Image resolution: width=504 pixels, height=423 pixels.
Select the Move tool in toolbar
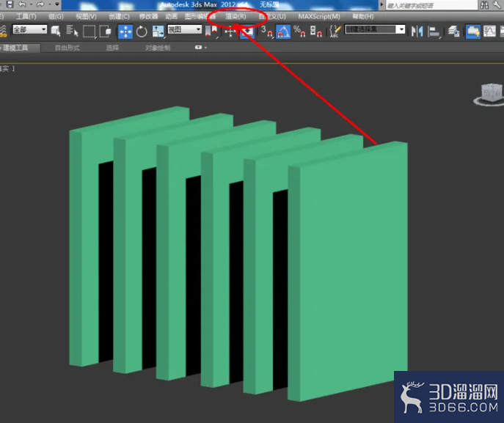point(125,32)
